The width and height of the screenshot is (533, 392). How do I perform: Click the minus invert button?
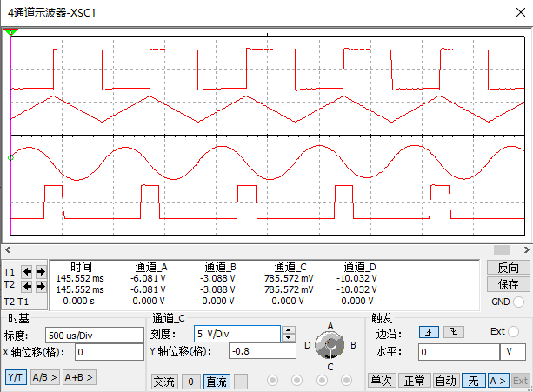pos(241,382)
